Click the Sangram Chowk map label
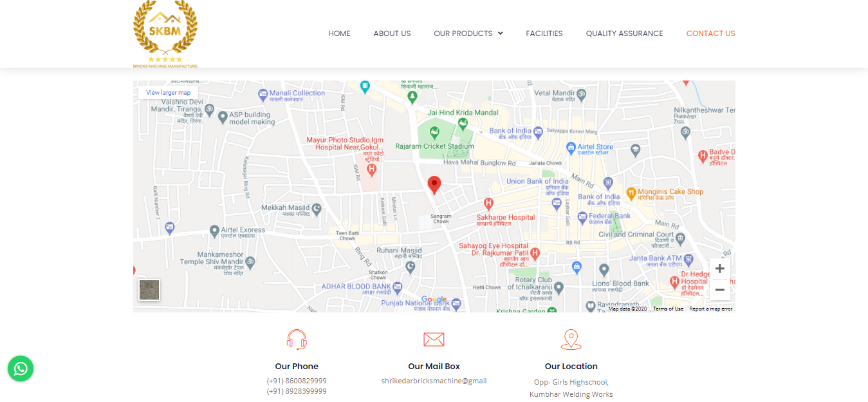Viewport: 868px width, 402px height. coord(441,218)
